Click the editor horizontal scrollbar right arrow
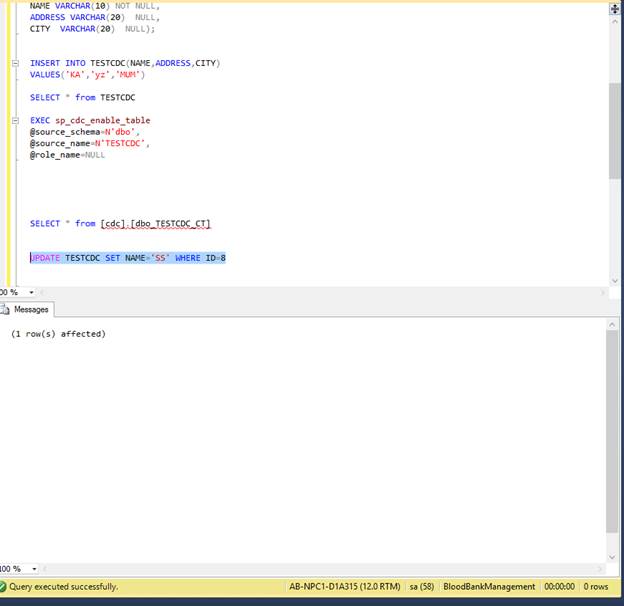The image size is (624, 606). [x=603, y=293]
